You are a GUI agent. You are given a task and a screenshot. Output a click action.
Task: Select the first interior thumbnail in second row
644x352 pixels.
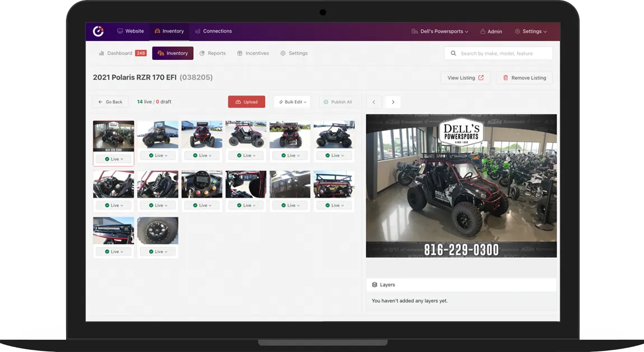(x=113, y=184)
